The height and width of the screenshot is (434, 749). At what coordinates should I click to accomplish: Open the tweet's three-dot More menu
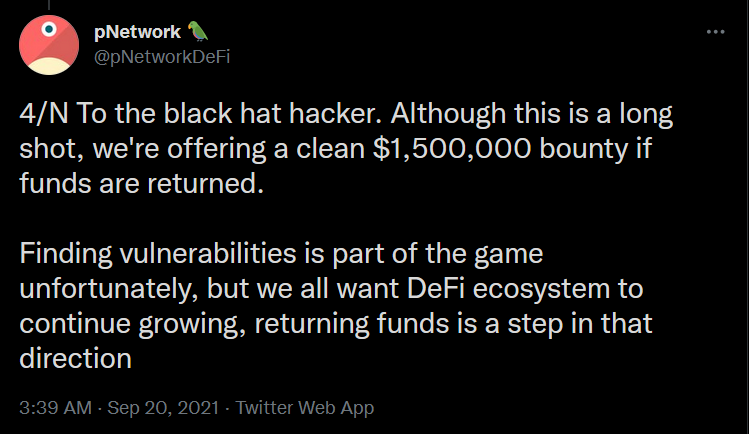click(x=715, y=32)
